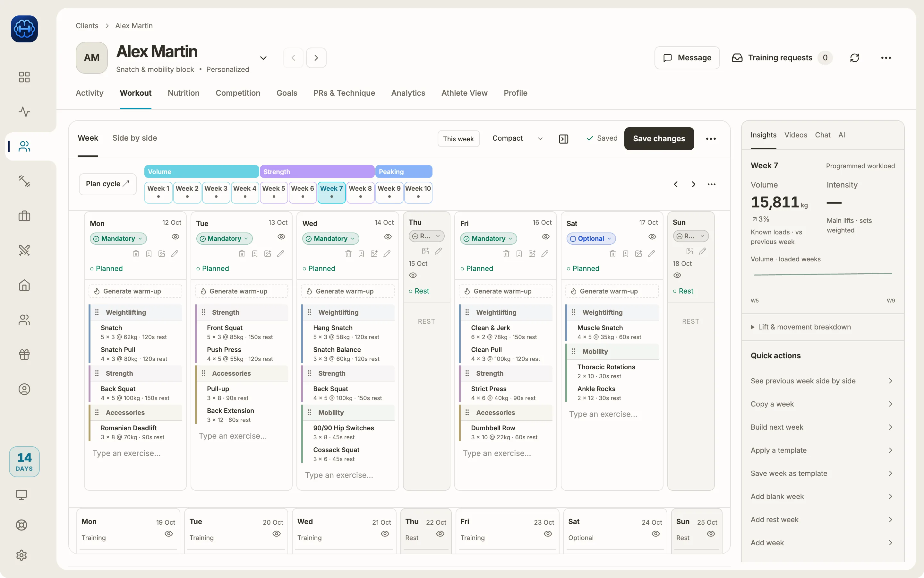Expand Lift & movement breakdown section

pyautogui.click(x=801, y=327)
